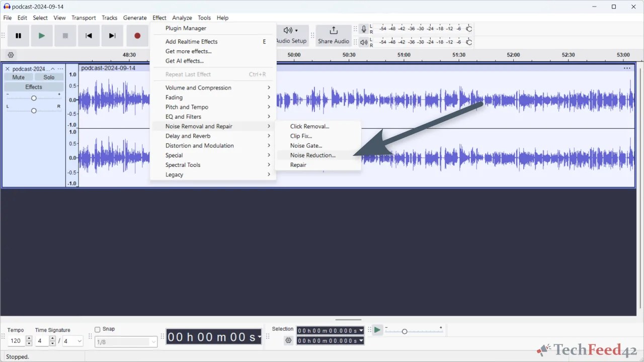Open the Edit menu

22,18
